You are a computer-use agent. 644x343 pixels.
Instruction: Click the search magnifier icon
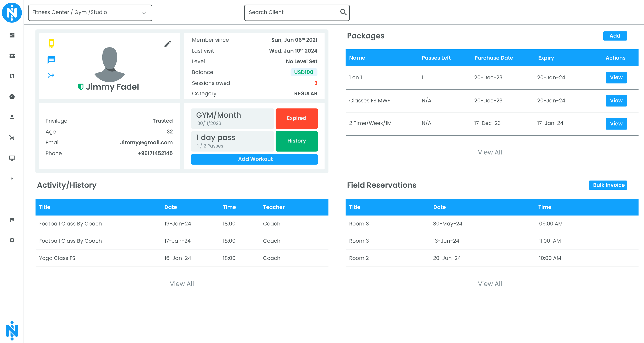[x=343, y=12]
